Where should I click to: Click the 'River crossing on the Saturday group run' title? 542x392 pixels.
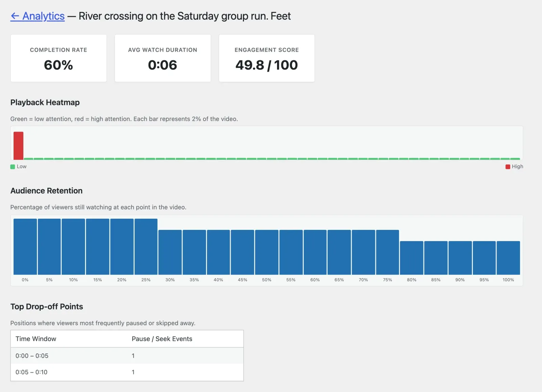click(185, 16)
